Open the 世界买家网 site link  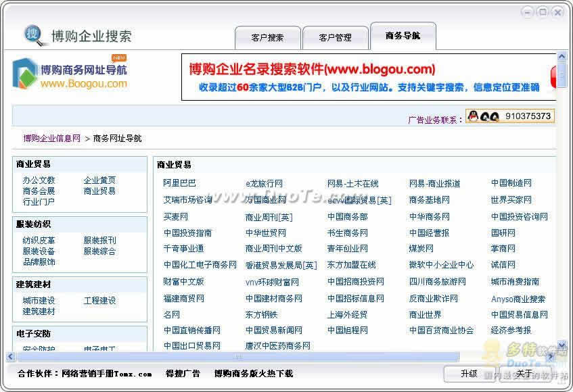click(x=511, y=200)
